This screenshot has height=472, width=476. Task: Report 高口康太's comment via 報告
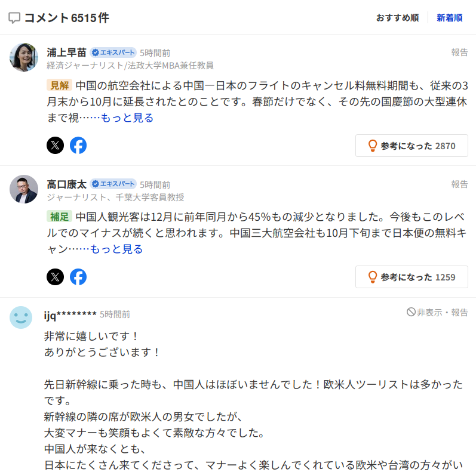point(459,184)
